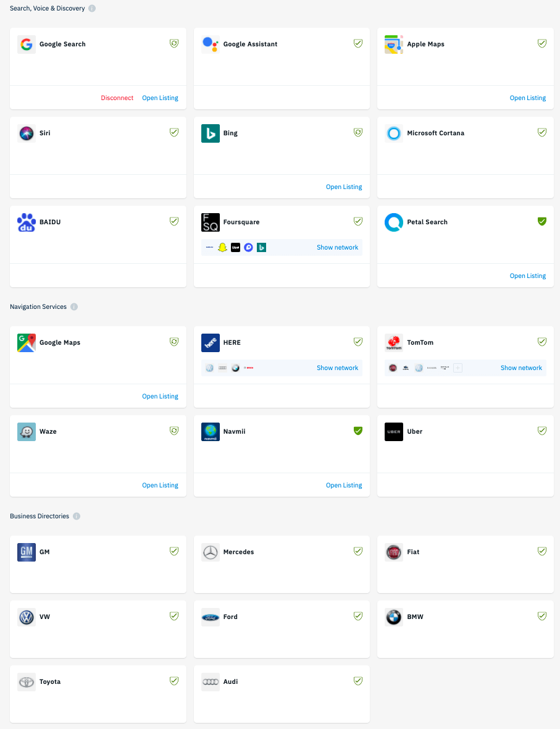Screen dimensions: 560x729
Task: Click the Business Directories section heading
Action: [x=40, y=516]
